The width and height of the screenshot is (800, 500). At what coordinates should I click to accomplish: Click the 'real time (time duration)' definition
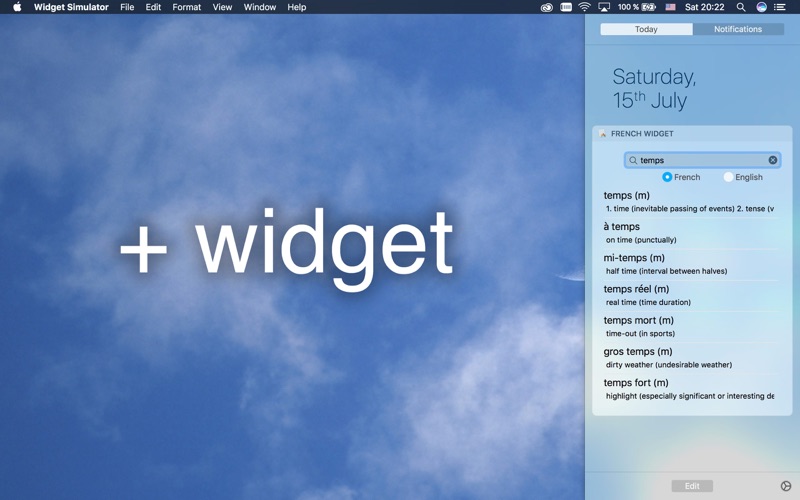tap(648, 302)
